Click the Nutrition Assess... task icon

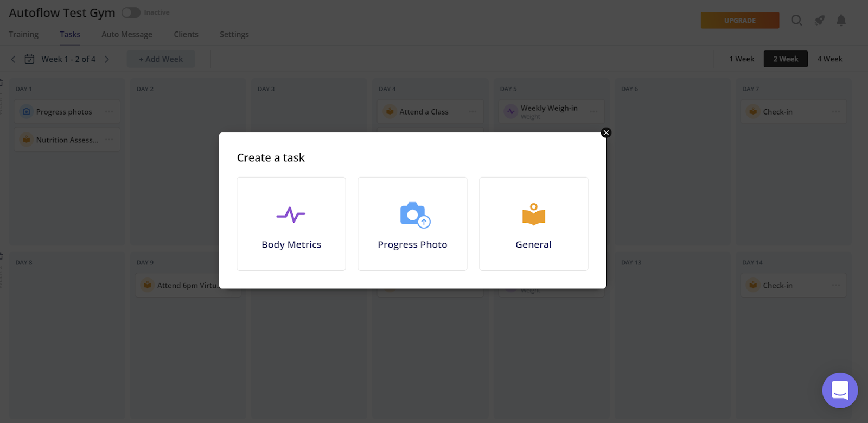(x=27, y=140)
